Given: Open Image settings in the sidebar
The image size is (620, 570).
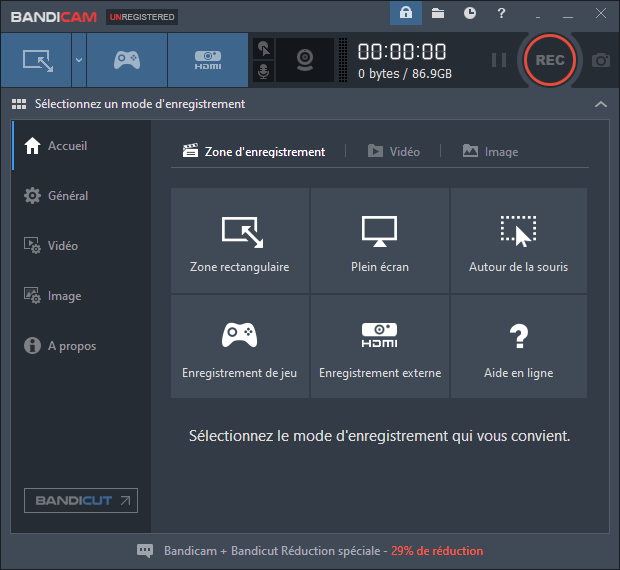Looking at the screenshot, I should [81, 296].
